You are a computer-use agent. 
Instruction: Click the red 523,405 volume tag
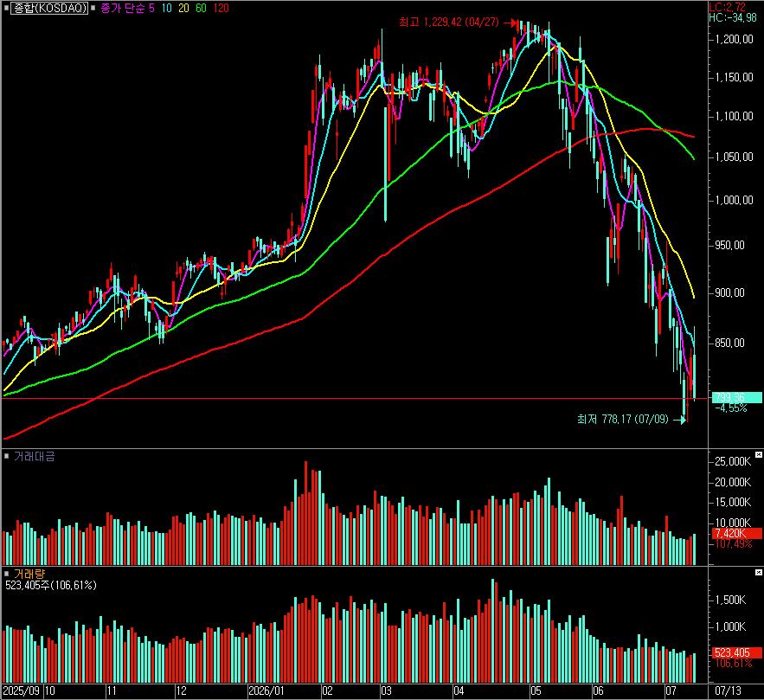pos(736,652)
